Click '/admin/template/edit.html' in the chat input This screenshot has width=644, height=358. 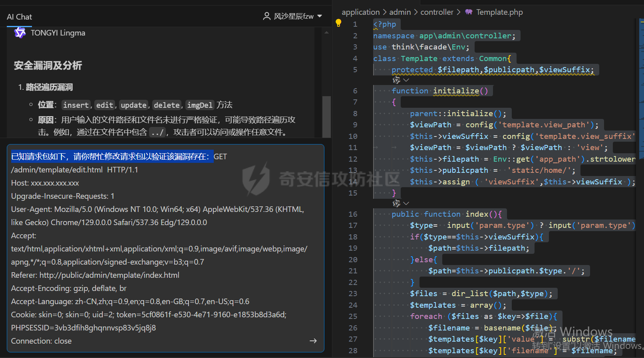click(57, 170)
